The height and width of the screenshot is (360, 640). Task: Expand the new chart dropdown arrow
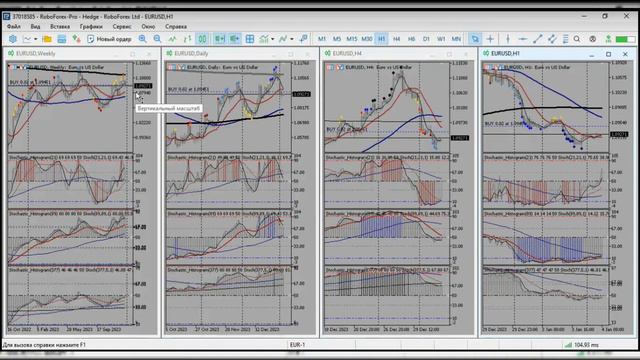pos(36,39)
